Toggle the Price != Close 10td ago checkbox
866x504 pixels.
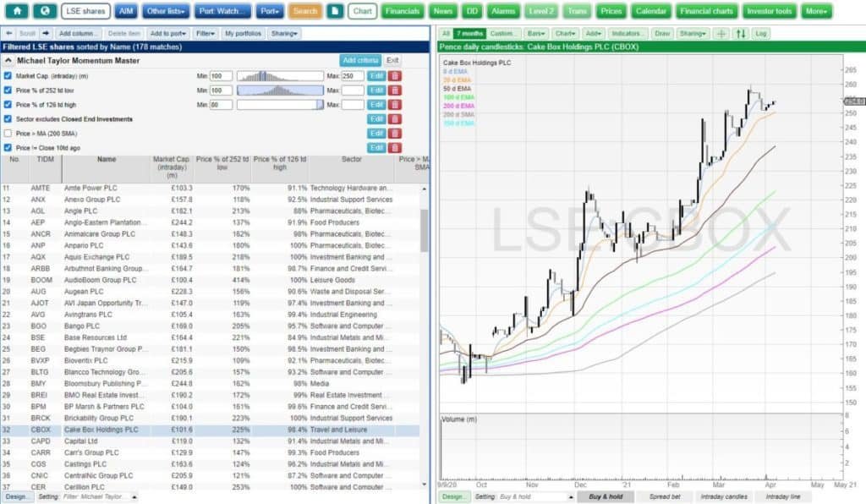coord(8,148)
